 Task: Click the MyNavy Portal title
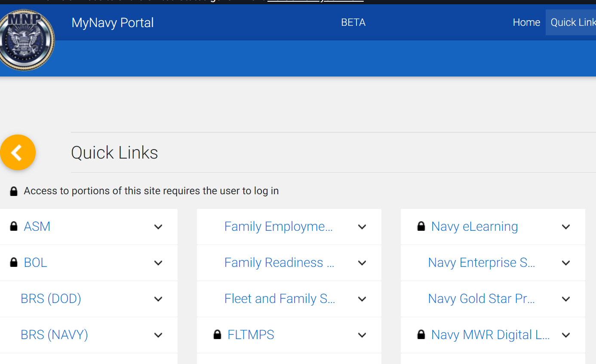pyautogui.click(x=113, y=22)
